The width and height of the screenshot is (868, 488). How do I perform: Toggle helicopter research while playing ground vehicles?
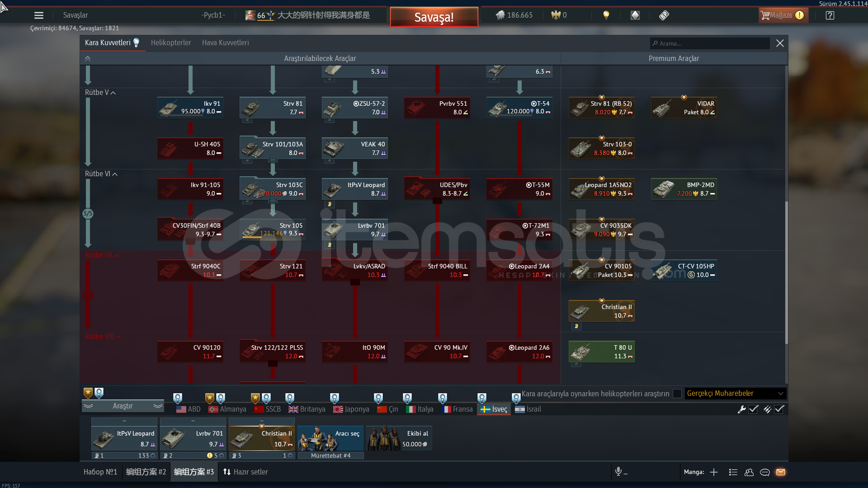677,394
